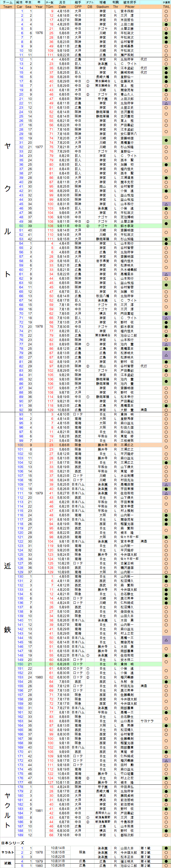Click pitcher name 外木場義郎
This screenshot has height=868, width=171.
tap(128, 270)
